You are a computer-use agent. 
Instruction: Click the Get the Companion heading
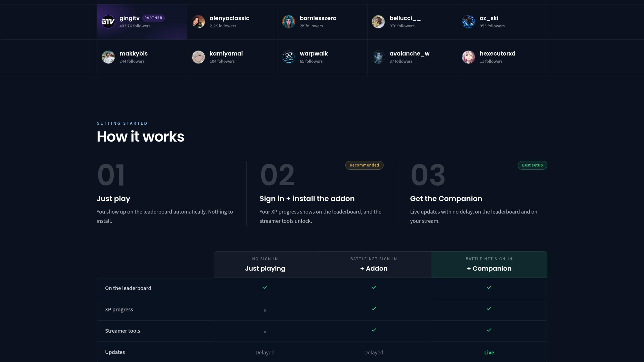(x=446, y=199)
